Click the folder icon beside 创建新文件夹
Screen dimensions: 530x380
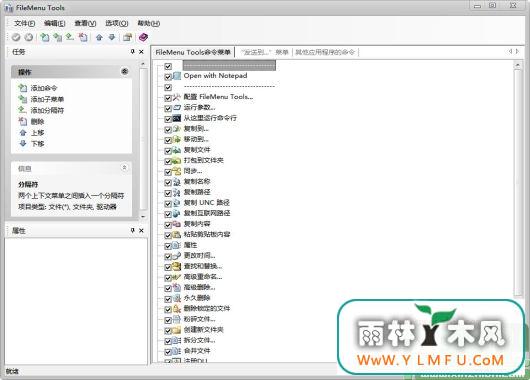point(177,330)
